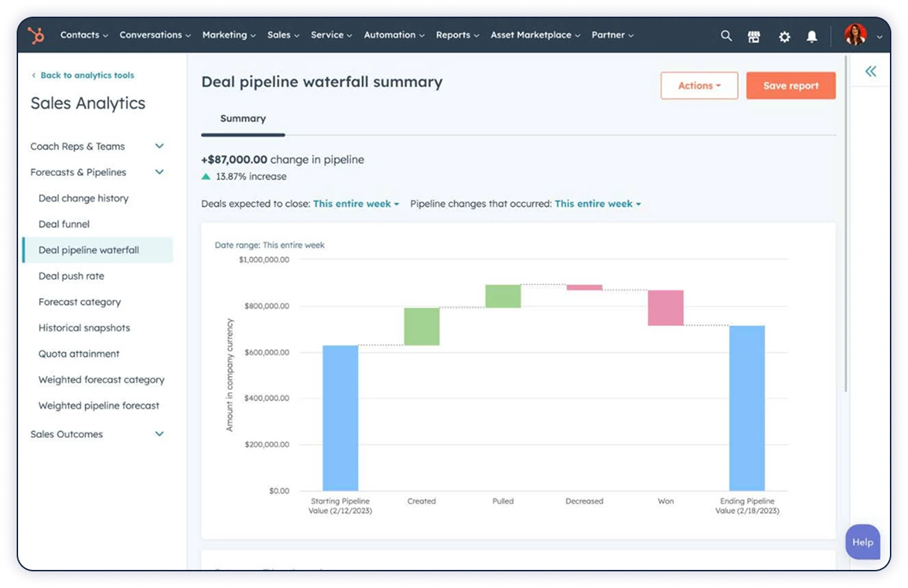Open the Service menu
Screen dimensions: 908x588
coord(332,35)
